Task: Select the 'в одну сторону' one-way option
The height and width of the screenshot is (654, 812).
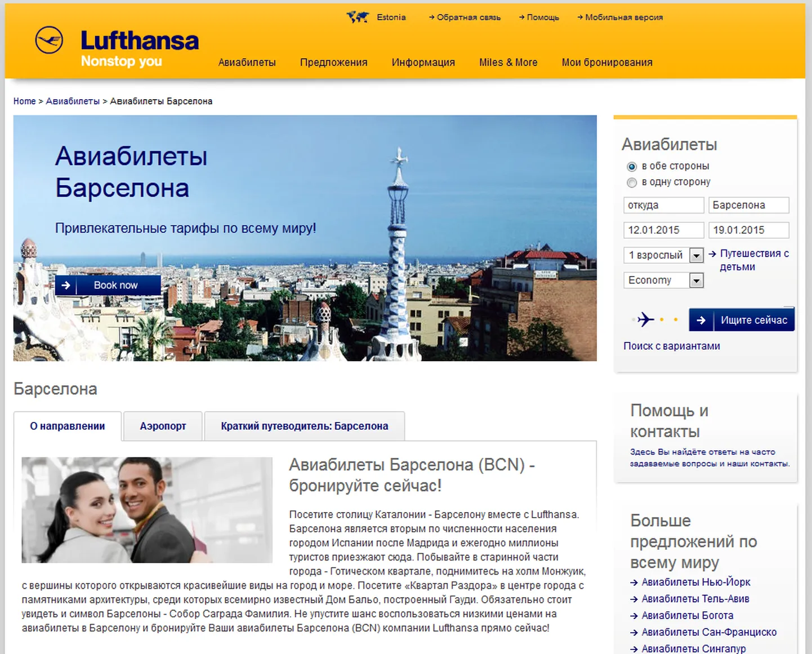Action: (x=632, y=183)
